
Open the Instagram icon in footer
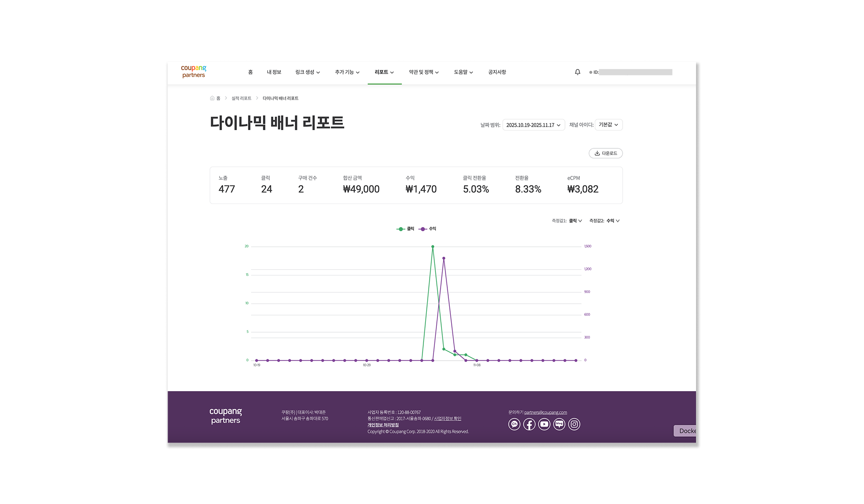click(x=574, y=424)
